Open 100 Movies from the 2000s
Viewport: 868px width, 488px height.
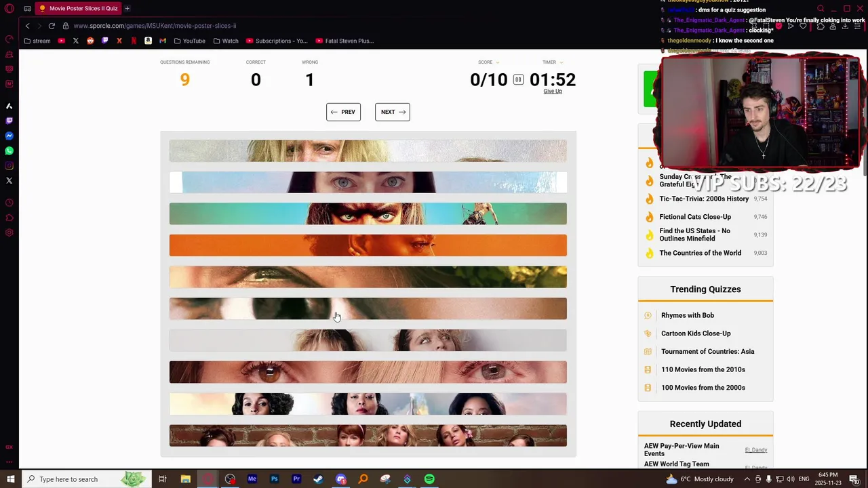click(703, 388)
